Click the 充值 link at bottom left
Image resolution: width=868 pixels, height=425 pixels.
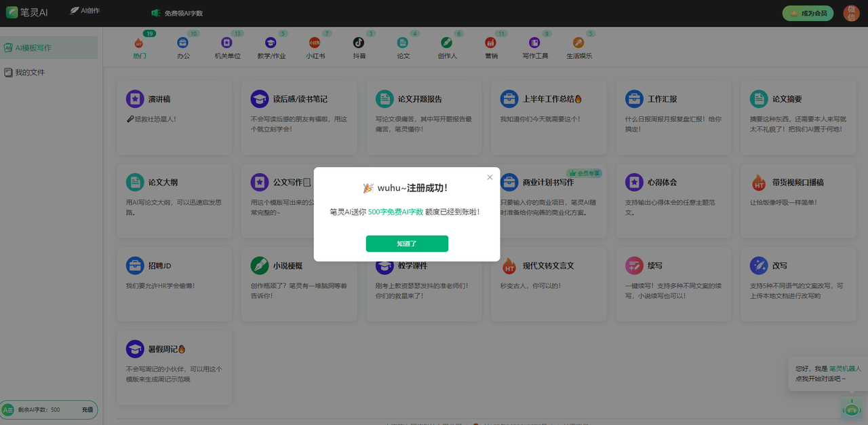pyautogui.click(x=87, y=409)
